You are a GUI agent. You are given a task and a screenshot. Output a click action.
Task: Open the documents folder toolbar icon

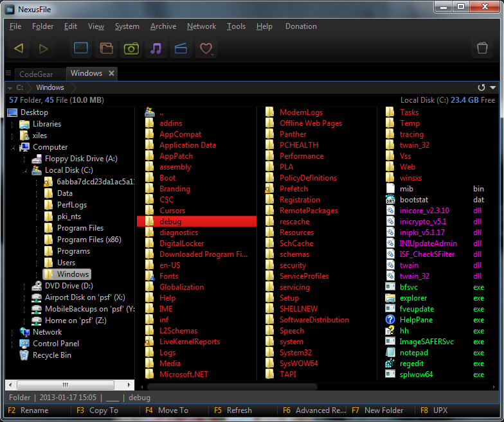[x=106, y=49]
